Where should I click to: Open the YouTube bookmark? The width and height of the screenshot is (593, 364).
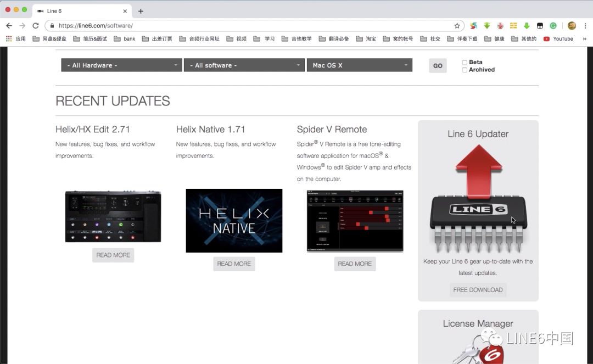558,38
